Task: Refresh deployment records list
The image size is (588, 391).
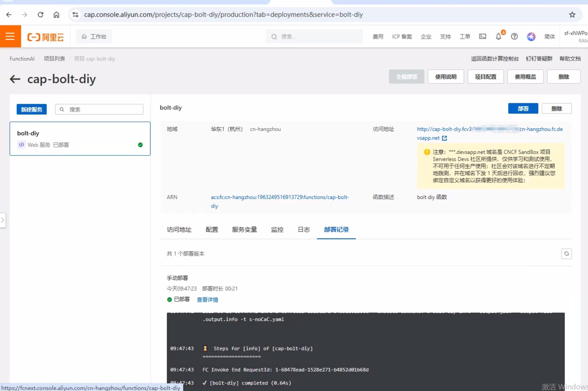Action: [x=566, y=254]
